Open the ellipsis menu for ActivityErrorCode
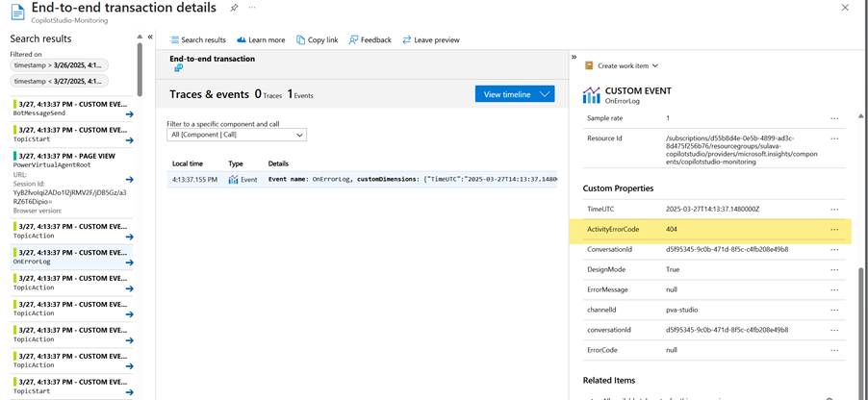The image size is (868, 400). coord(834,230)
